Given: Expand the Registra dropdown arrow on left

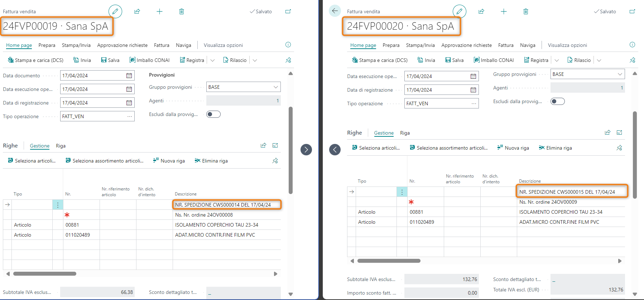Looking at the screenshot, I should (212, 61).
